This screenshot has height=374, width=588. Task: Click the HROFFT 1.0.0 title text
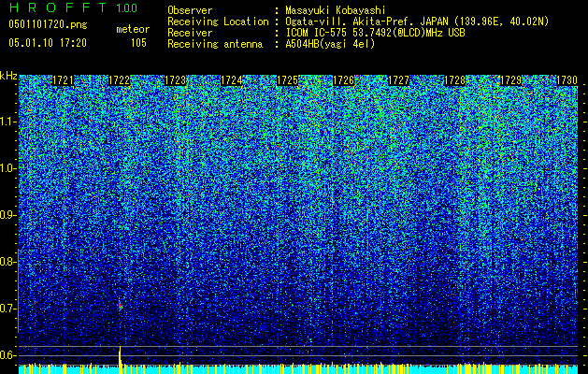tap(74, 7)
